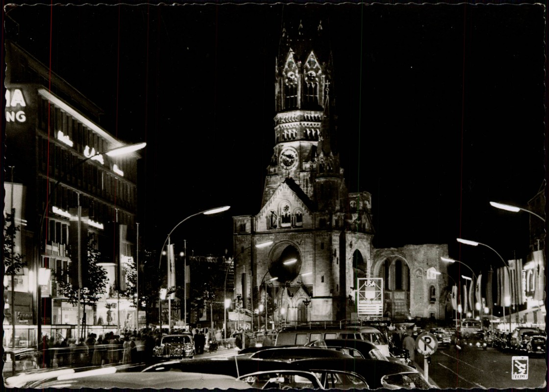Click the round parking prohibition sign

coord(426,343)
